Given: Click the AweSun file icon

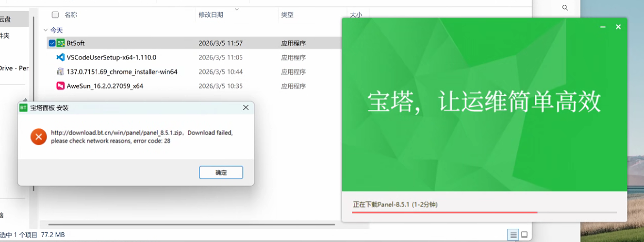Looking at the screenshot, I should coord(61,86).
